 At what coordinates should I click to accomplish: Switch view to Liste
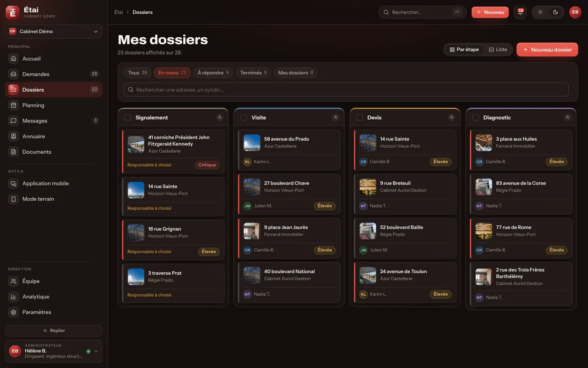click(498, 50)
